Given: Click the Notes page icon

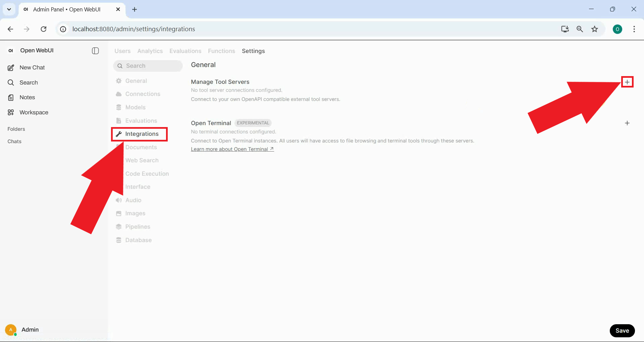Looking at the screenshot, I should 11,98.
